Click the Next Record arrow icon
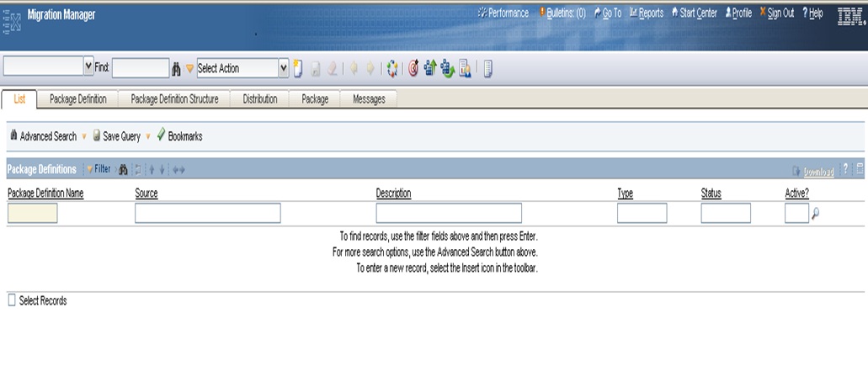 [x=370, y=68]
